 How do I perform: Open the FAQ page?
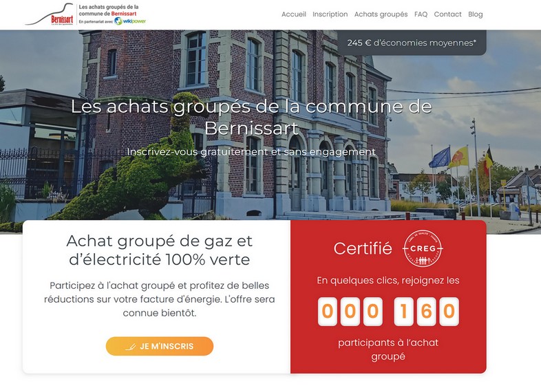point(421,14)
